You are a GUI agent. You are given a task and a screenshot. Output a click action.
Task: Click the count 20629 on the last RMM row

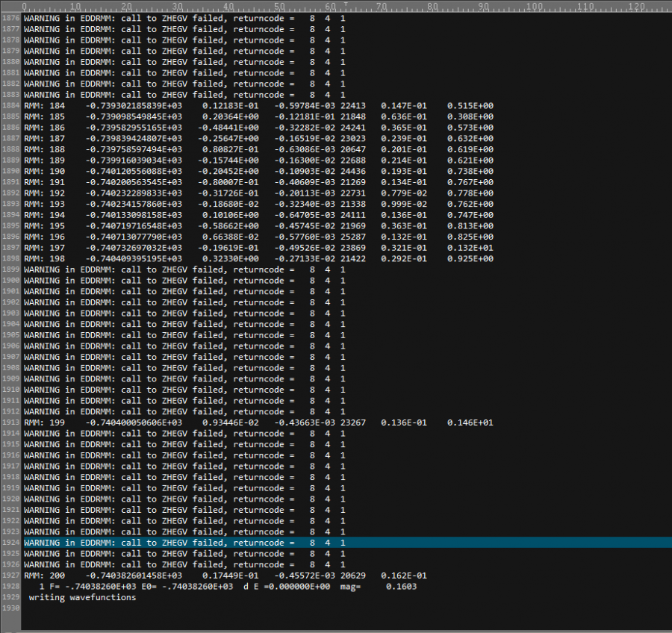coord(353,576)
